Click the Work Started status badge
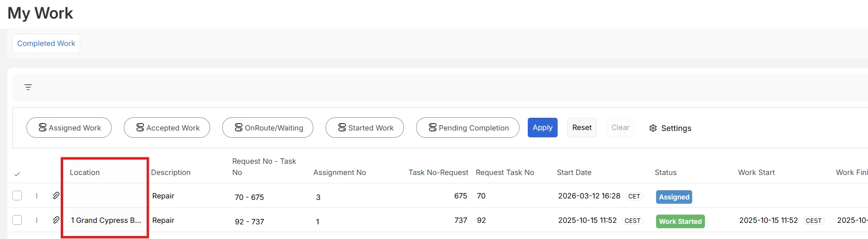This screenshot has height=239, width=868. 680,221
